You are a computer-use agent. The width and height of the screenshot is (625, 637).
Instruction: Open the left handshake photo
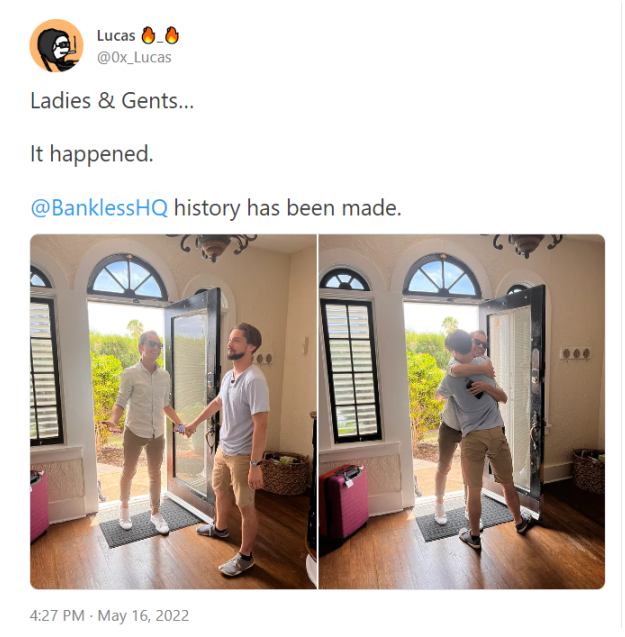tap(174, 411)
